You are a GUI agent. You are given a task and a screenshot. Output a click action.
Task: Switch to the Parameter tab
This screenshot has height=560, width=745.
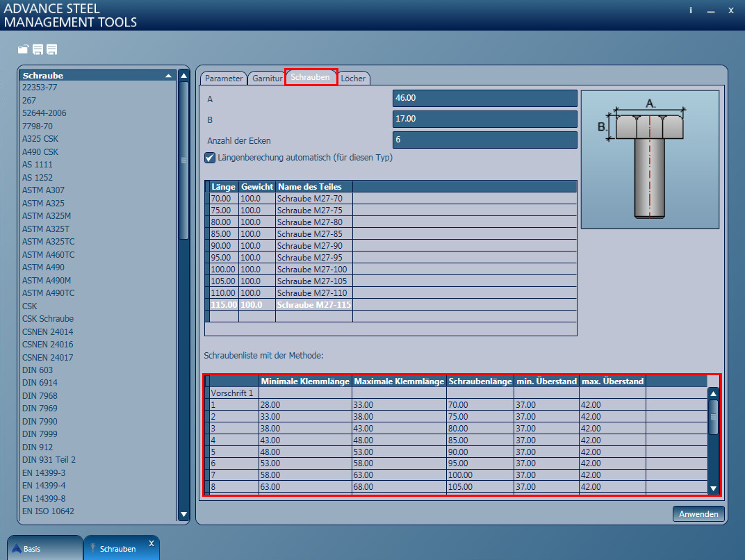(x=223, y=79)
